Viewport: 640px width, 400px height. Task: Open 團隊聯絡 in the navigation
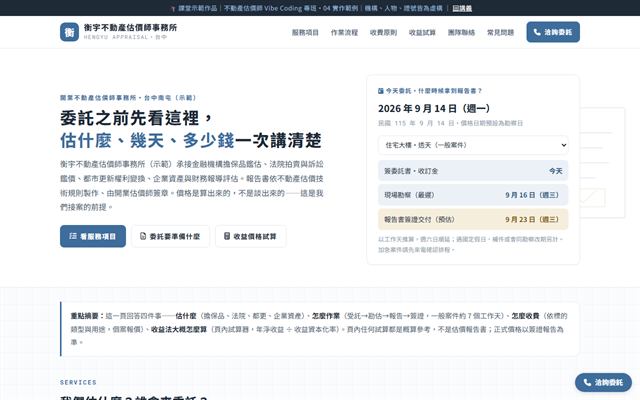(x=461, y=32)
